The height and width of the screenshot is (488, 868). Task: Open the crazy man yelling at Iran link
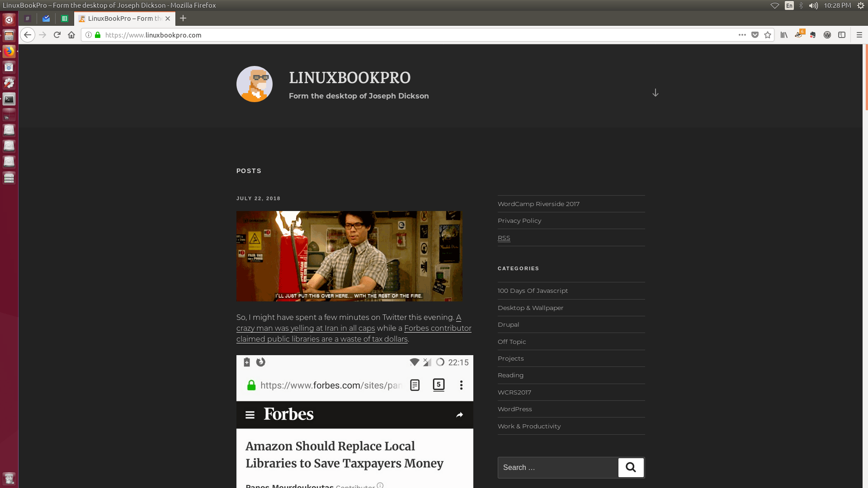coord(306,328)
